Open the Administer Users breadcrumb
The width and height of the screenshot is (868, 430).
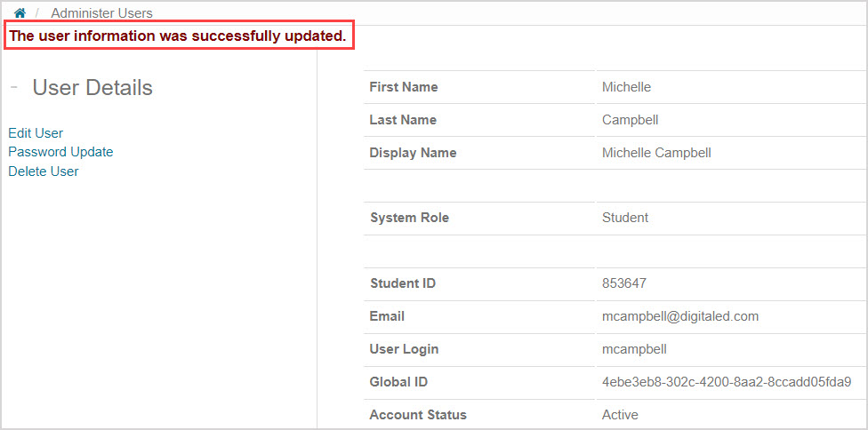pos(101,13)
